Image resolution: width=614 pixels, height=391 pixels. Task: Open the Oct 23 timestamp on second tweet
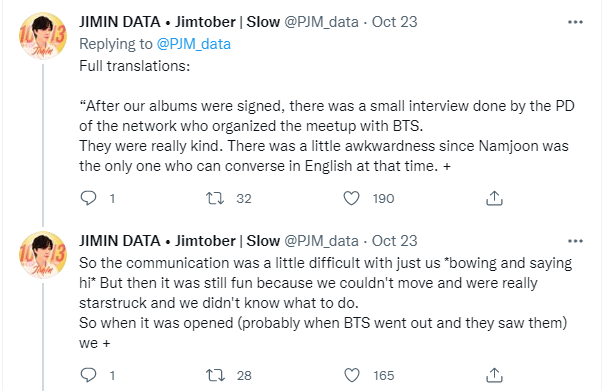click(x=394, y=241)
